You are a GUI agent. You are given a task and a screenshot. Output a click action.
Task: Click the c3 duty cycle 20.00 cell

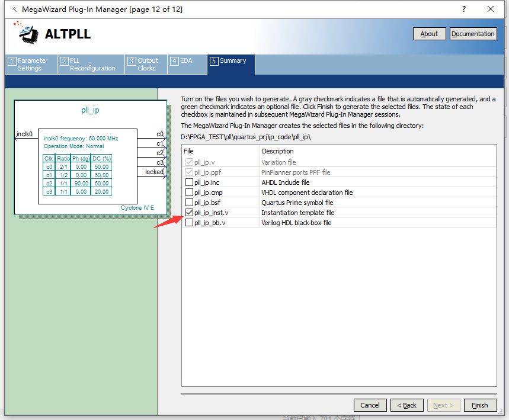pyautogui.click(x=101, y=191)
